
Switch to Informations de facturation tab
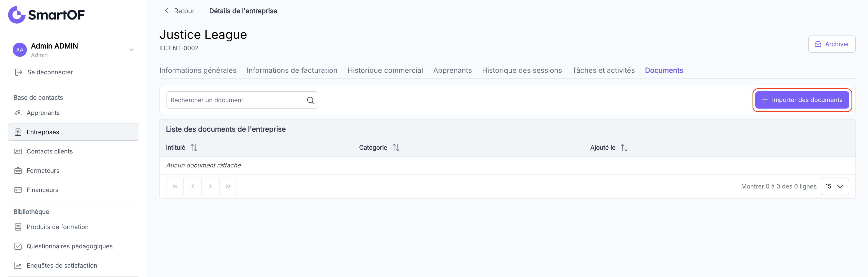(x=292, y=70)
